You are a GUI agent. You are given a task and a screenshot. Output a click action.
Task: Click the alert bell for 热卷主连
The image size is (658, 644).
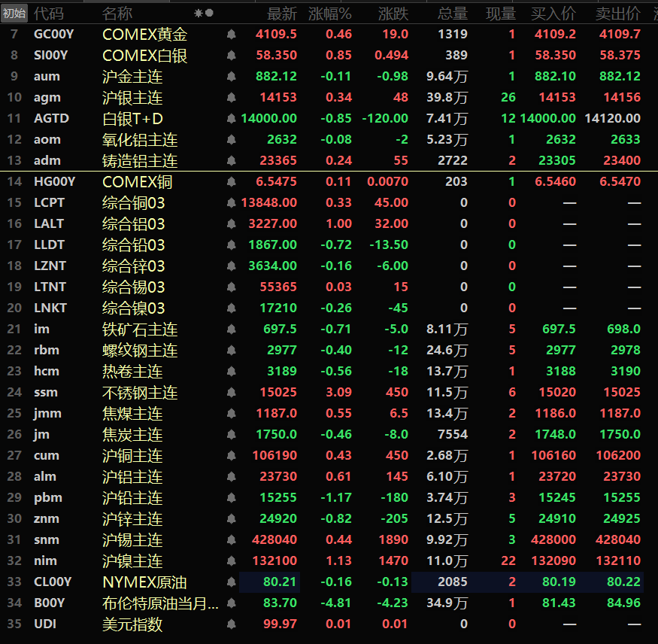pos(231,371)
